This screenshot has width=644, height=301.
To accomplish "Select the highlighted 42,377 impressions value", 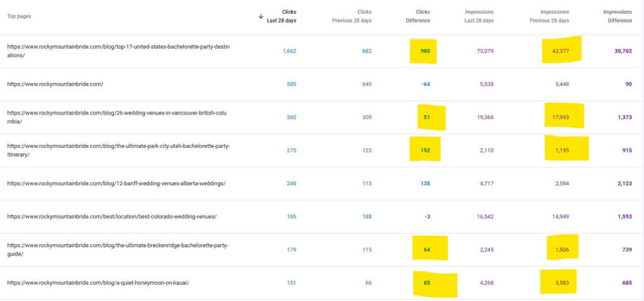I will tap(560, 52).
